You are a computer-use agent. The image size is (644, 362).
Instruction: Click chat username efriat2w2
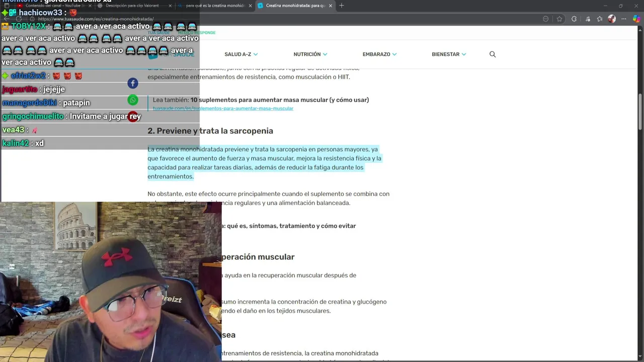click(28, 76)
